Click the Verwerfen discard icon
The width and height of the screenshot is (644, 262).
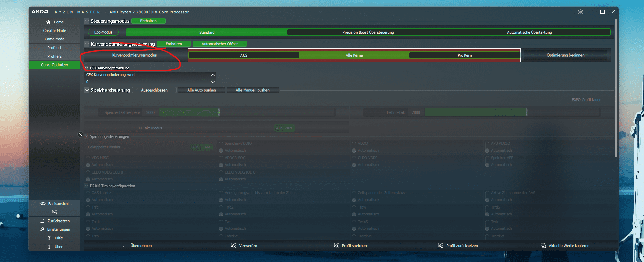point(234,246)
